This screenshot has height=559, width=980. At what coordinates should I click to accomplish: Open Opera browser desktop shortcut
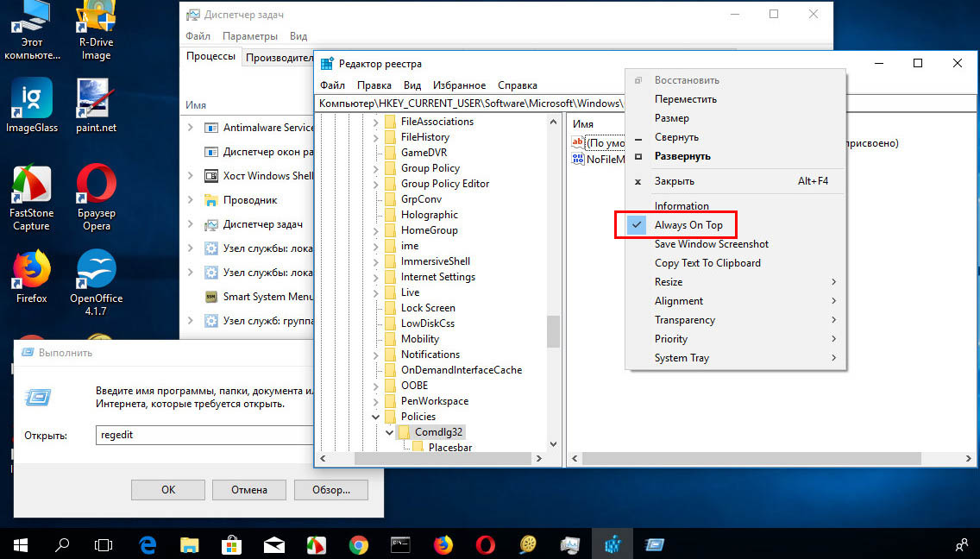coord(96,197)
